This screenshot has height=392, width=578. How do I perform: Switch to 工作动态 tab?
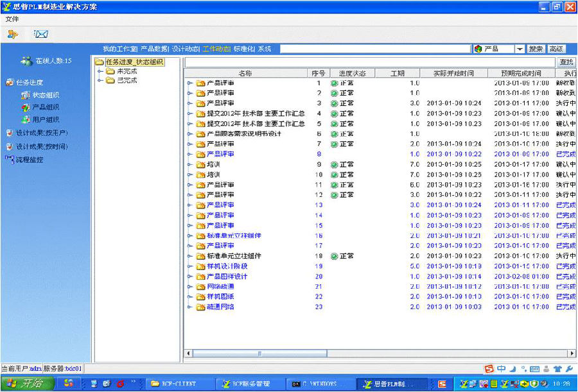[x=216, y=49]
